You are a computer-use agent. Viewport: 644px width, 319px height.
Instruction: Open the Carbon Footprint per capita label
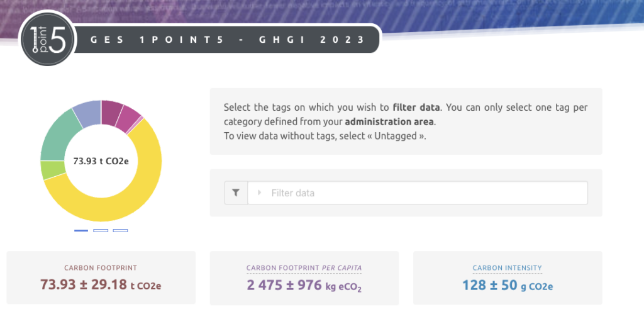coord(304,268)
